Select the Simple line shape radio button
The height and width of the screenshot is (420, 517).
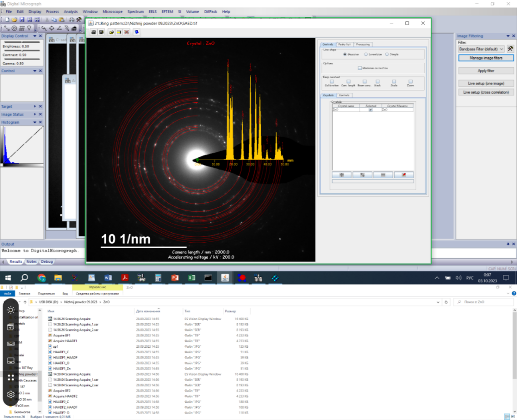click(x=387, y=55)
